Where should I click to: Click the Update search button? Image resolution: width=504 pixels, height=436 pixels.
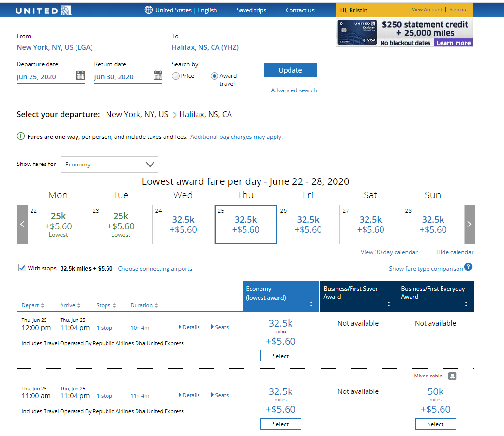[290, 70]
